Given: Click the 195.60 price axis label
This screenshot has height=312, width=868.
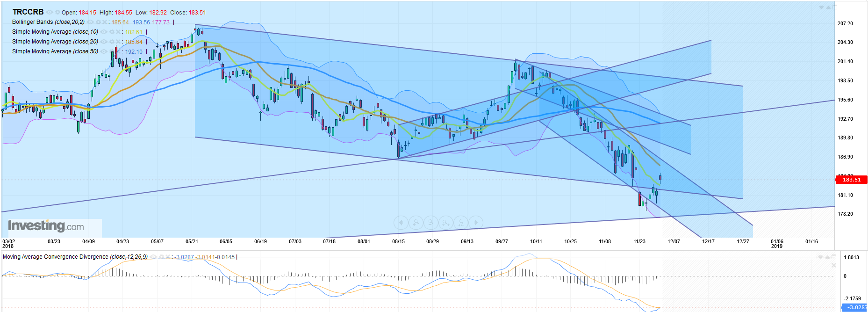Looking at the screenshot, I should (845, 100).
